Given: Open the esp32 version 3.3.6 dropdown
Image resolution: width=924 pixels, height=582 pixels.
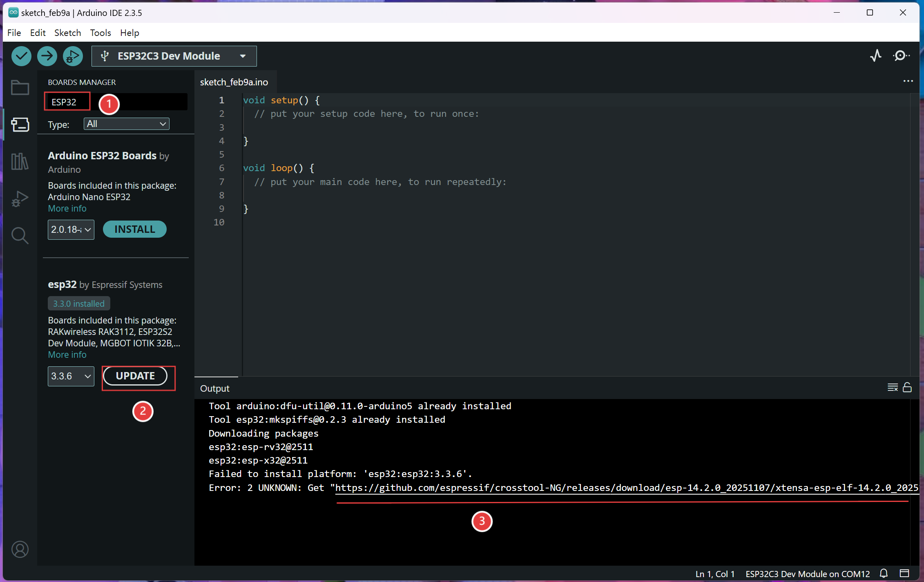Looking at the screenshot, I should (71, 376).
